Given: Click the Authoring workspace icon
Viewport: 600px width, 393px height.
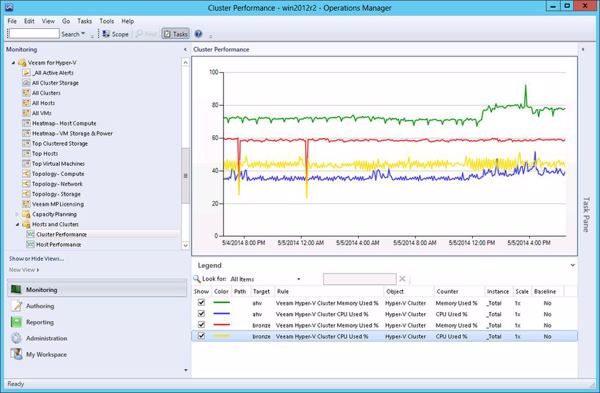Looking at the screenshot, I should [x=16, y=306].
